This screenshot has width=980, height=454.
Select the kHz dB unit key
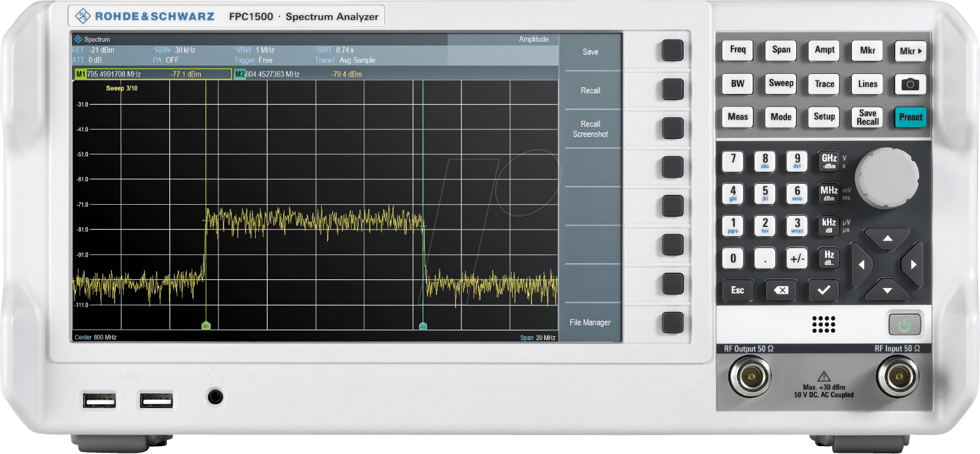click(x=829, y=226)
